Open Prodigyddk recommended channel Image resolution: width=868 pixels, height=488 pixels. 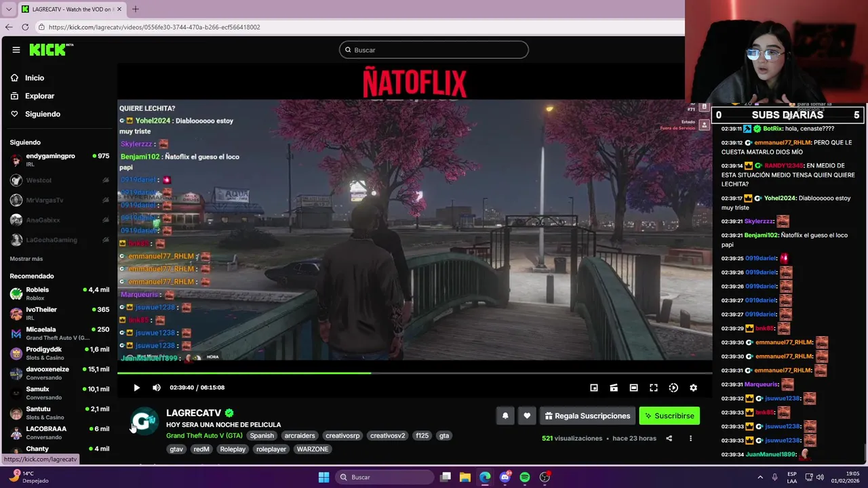[60, 353]
